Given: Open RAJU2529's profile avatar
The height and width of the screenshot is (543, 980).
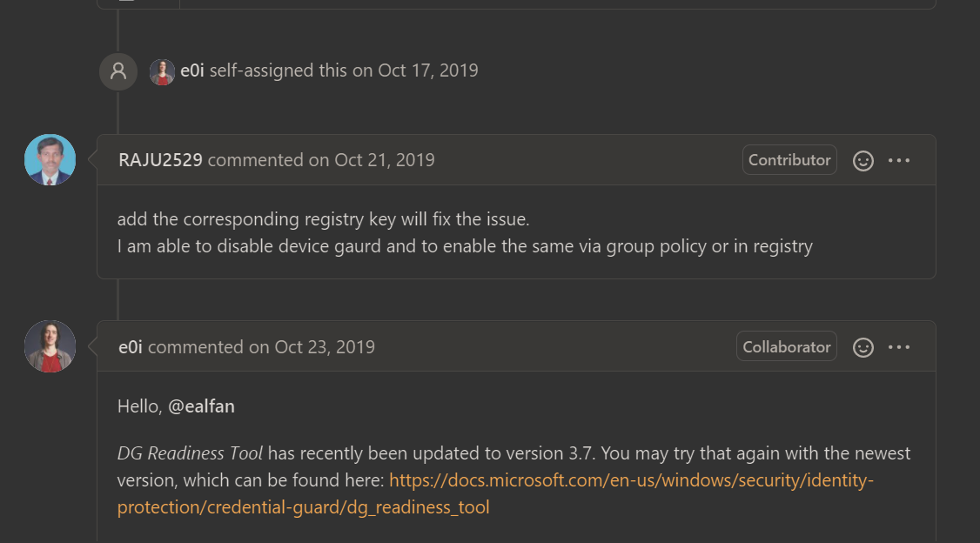Looking at the screenshot, I should (x=50, y=160).
